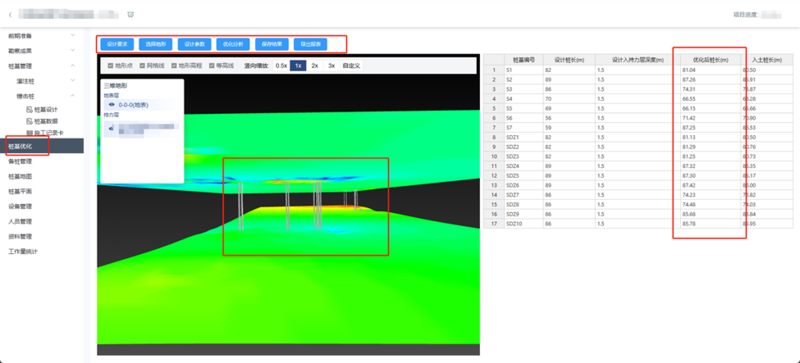Toggle the 网格线 checkbox
Screen dimensions: 800x363
pyautogui.click(x=142, y=66)
